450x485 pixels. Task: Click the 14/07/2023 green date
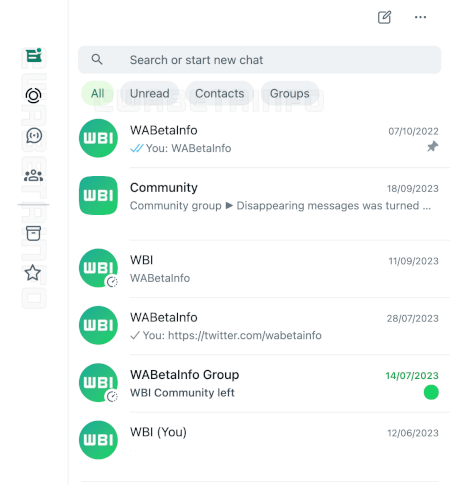coord(412,376)
